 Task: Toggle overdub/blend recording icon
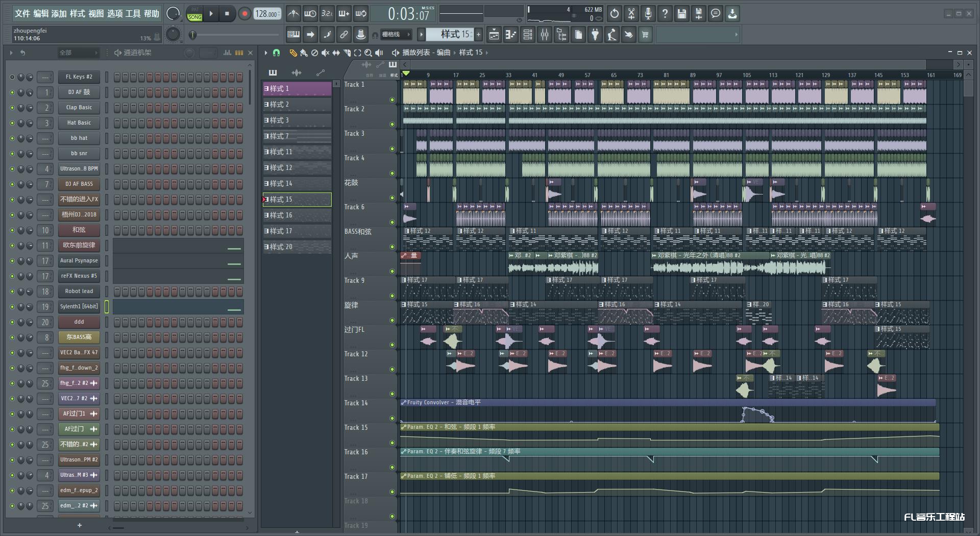344,14
